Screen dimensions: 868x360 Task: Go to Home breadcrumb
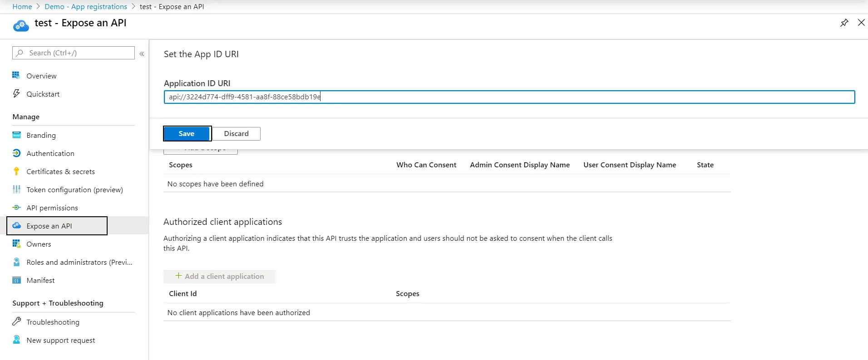pyautogui.click(x=22, y=6)
